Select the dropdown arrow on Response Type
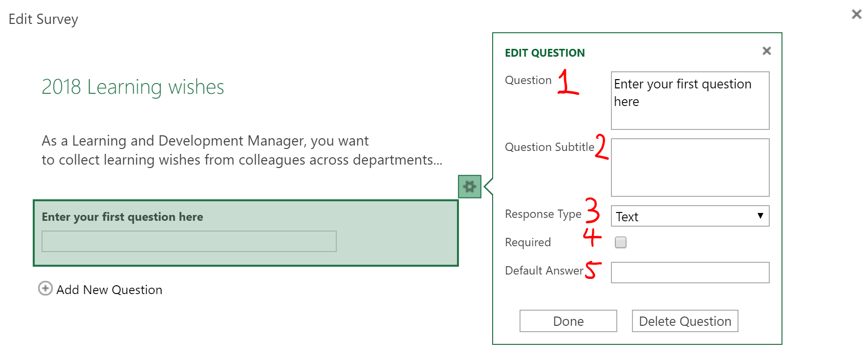 [760, 216]
